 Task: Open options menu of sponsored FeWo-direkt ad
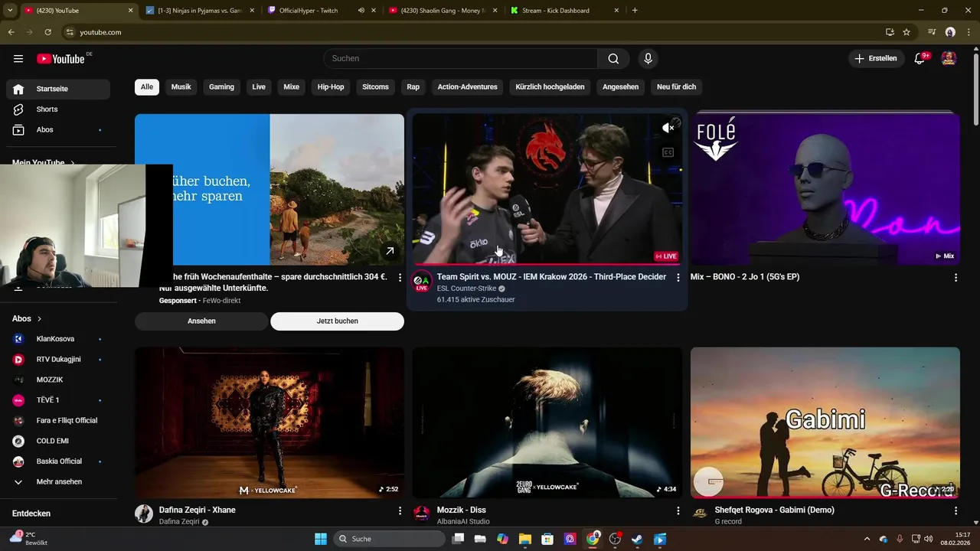pyautogui.click(x=400, y=278)
